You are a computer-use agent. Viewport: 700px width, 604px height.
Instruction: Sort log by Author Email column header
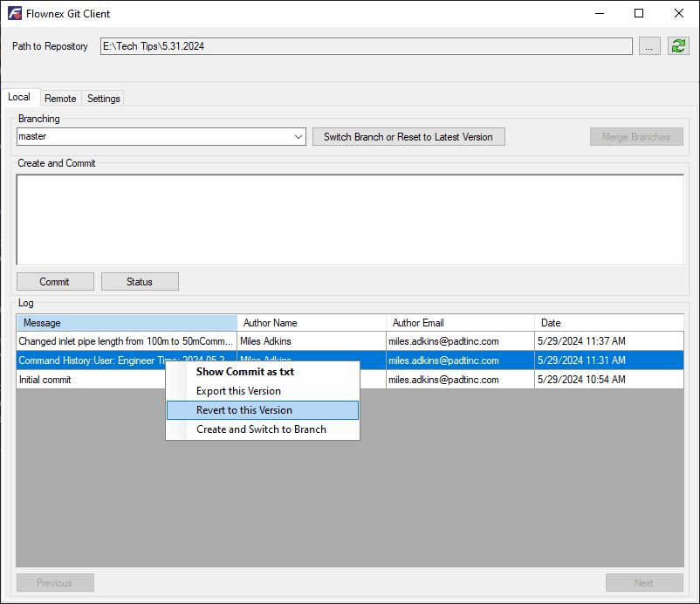pyautogui.click(x=460, y=323)
